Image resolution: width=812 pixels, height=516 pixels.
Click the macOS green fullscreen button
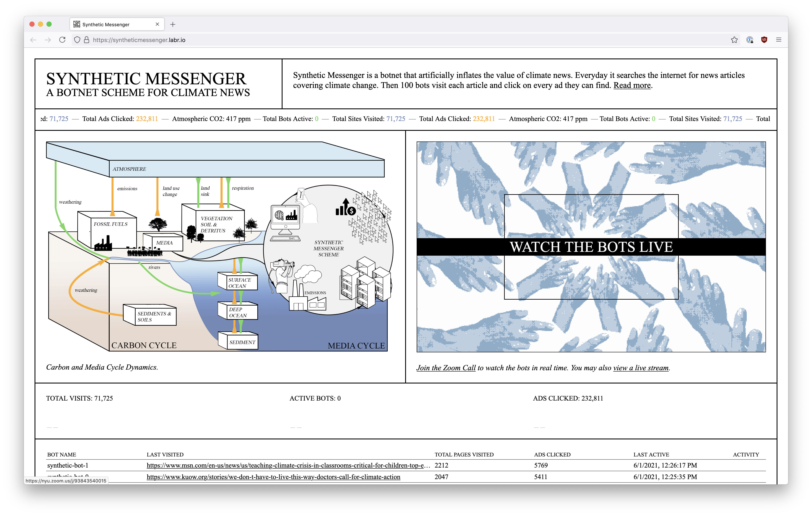click(49, 24)
